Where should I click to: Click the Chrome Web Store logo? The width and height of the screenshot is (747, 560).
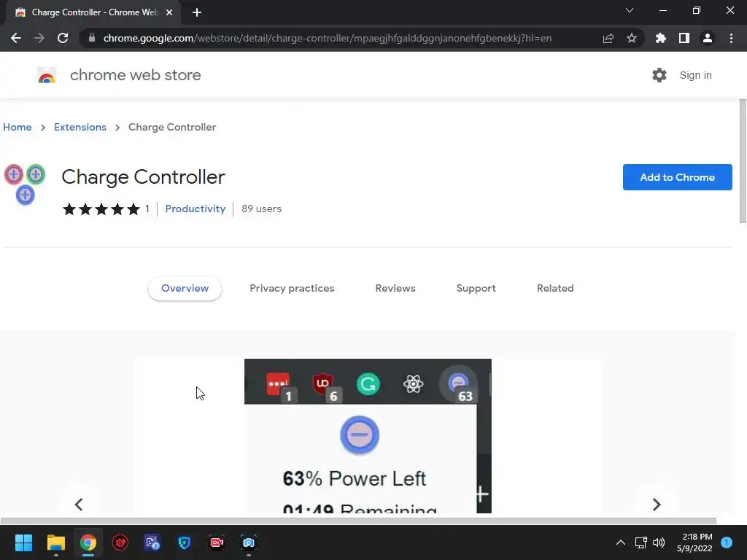pyautogui.click(x=47, y=75)
